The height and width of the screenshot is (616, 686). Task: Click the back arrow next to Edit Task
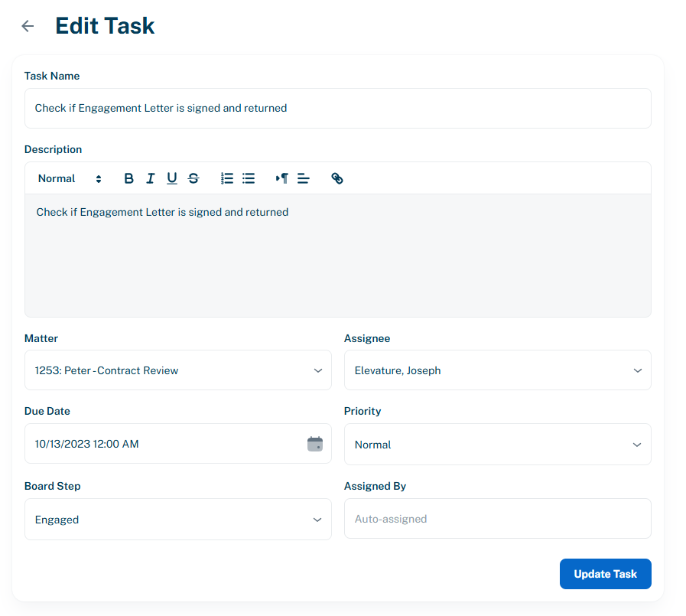28,25
